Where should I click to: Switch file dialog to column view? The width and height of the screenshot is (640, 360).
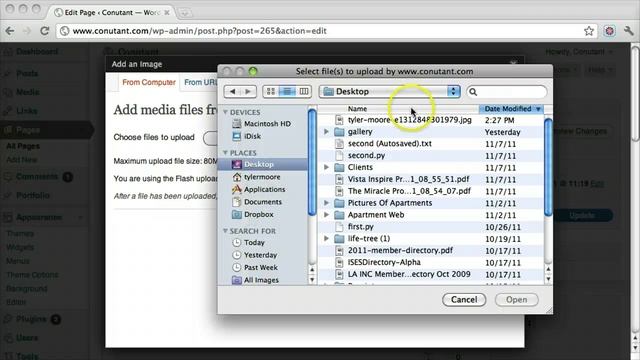[304, 91]
